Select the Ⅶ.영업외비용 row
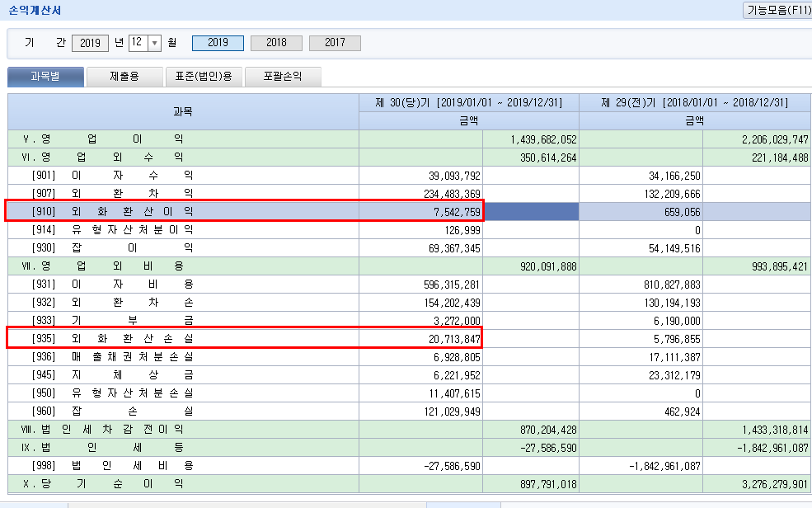812x508 pixels. pyautogui.click(x=409, y=266)
